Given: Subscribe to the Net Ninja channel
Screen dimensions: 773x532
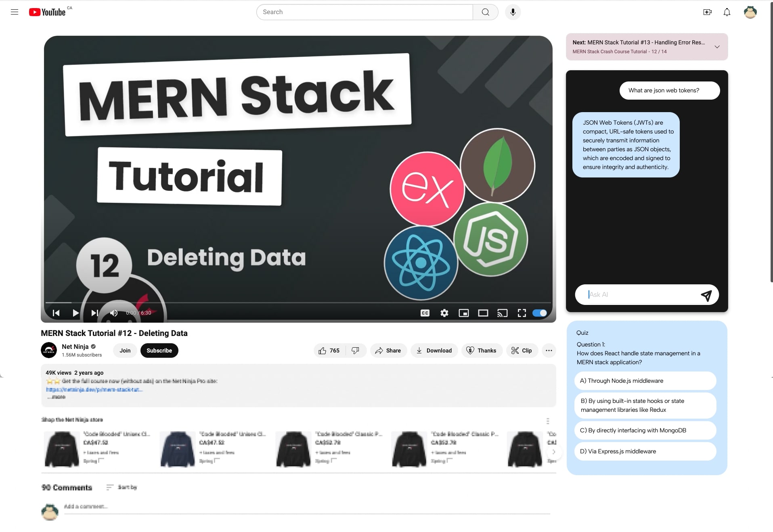Looking at the screenshot, I should (x=159, y=350).
